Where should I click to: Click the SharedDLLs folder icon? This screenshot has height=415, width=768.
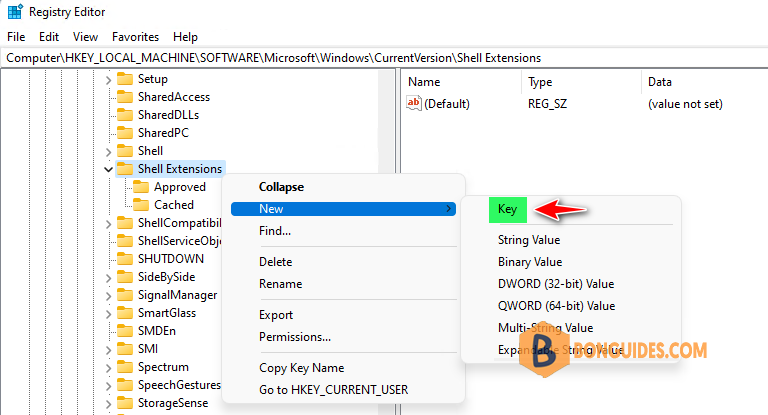[x=125, y=115]
